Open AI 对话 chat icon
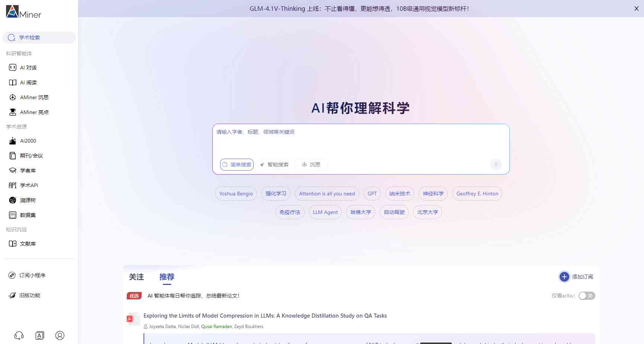The height and width of the screenshot is (344, 644). pos(13,67)
